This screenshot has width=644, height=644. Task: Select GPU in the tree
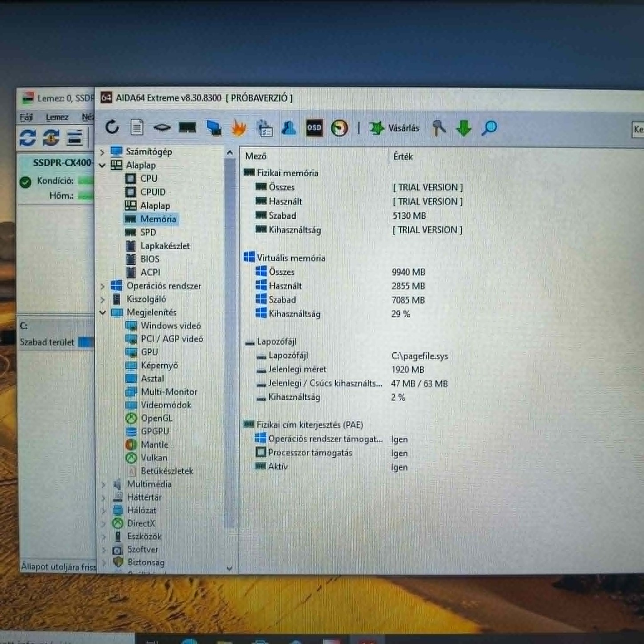point(149,352)
